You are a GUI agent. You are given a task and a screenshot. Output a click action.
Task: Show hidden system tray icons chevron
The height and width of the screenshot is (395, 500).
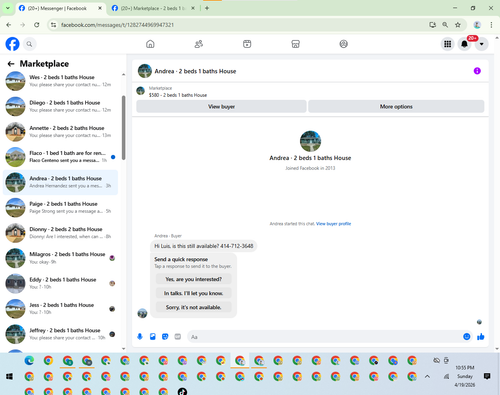pos(427,376)
